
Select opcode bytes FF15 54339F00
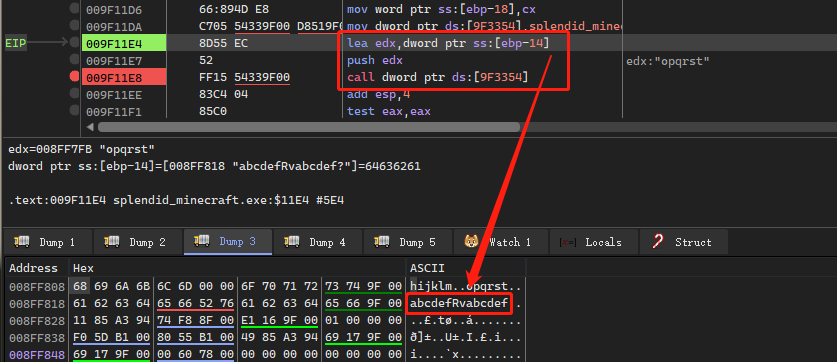(x=244, y=77)
